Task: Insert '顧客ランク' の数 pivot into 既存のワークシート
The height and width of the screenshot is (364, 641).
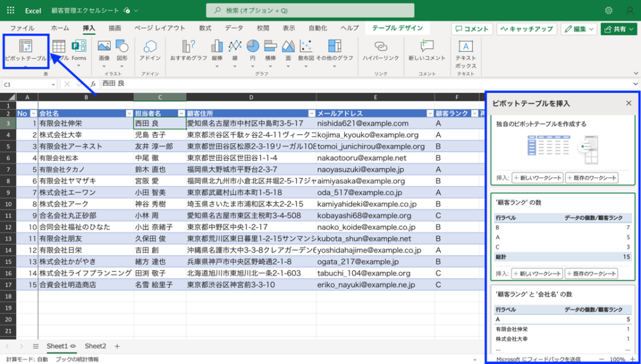Action: pos(592,274)
